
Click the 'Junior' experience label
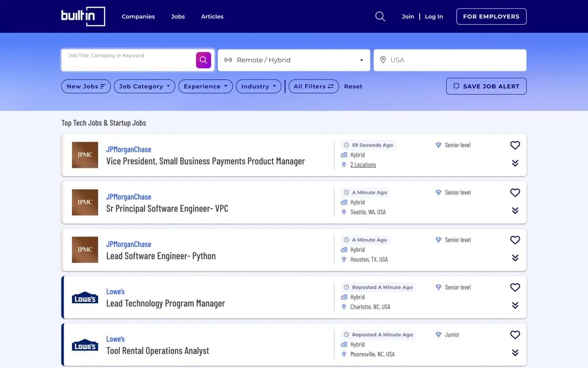pos(452,334)
